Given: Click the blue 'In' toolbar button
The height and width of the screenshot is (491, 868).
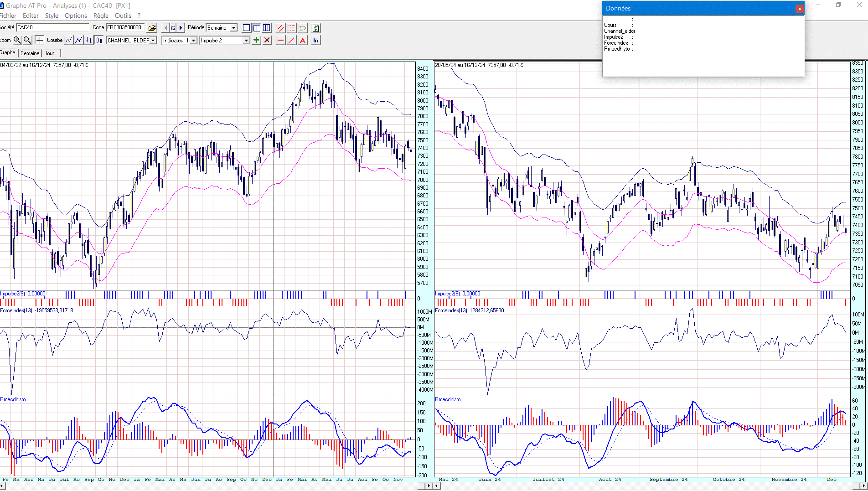Looking at the screenshot, I should coord(316,40).
